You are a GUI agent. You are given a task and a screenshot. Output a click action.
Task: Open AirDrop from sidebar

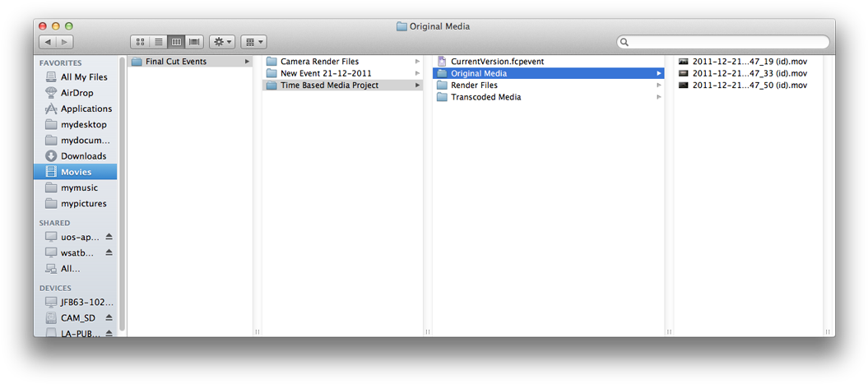click(76, 93)
